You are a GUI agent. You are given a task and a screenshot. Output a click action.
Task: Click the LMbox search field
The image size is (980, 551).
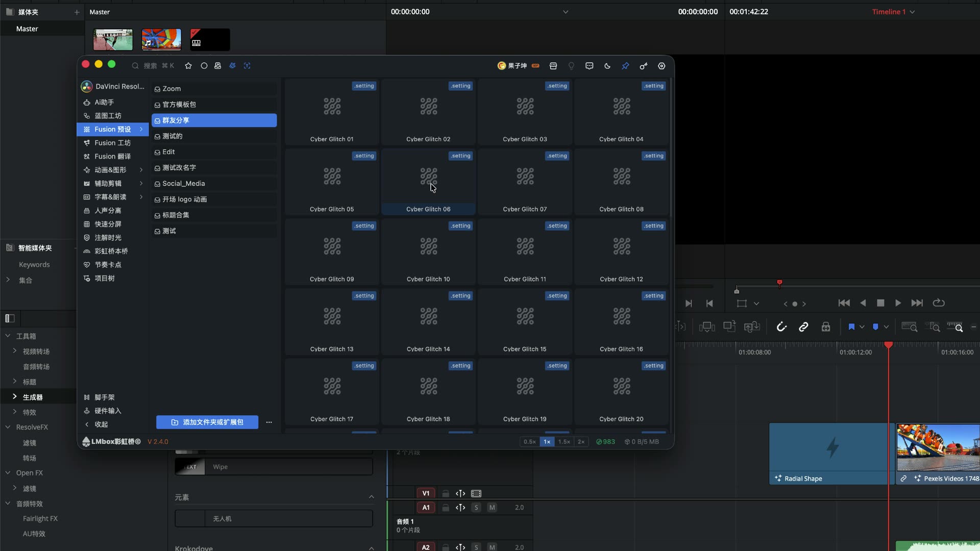pos(153,66)
